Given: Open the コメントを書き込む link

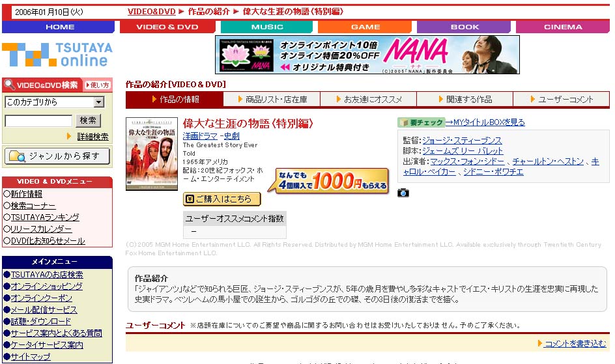Looking at the screenshot, I should [x=575, y=344].
